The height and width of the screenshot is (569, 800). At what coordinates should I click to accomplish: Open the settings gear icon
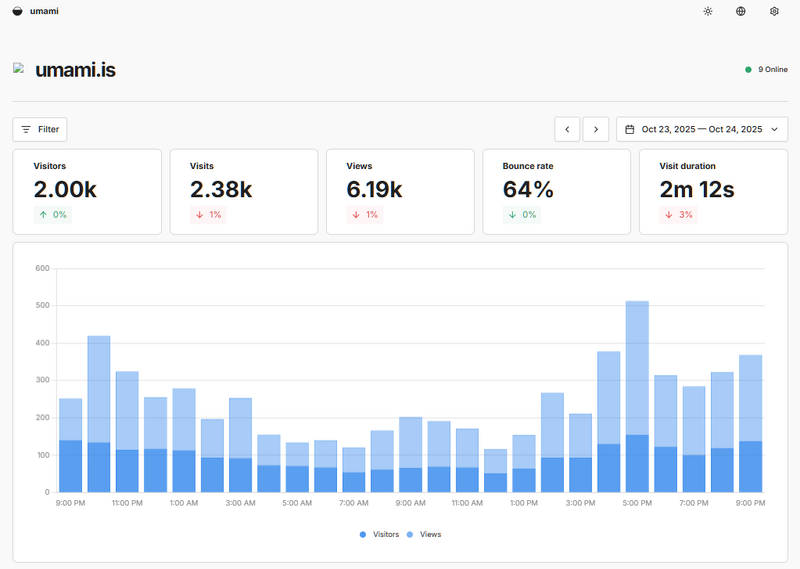(x=774, y=11)
